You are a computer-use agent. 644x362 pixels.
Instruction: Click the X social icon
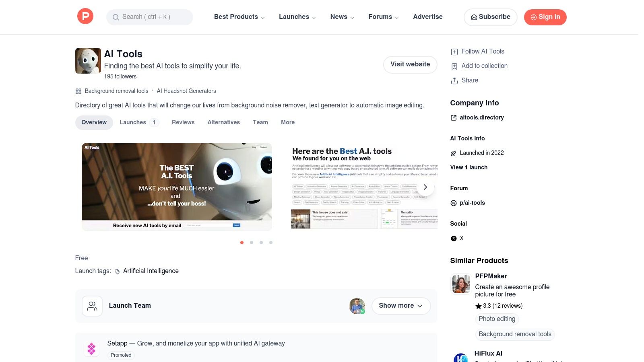(x=454, y=239)
